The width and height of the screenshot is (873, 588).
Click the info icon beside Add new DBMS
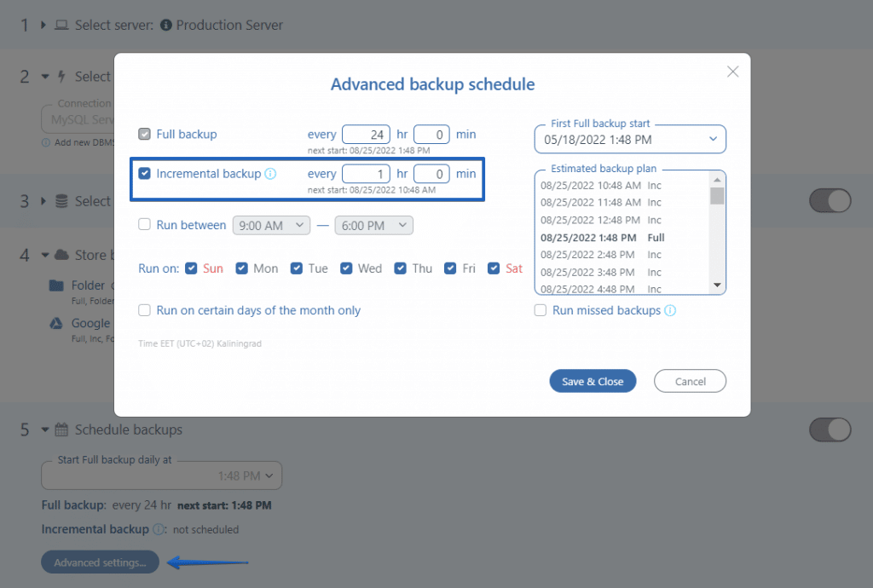coord(46,142)
